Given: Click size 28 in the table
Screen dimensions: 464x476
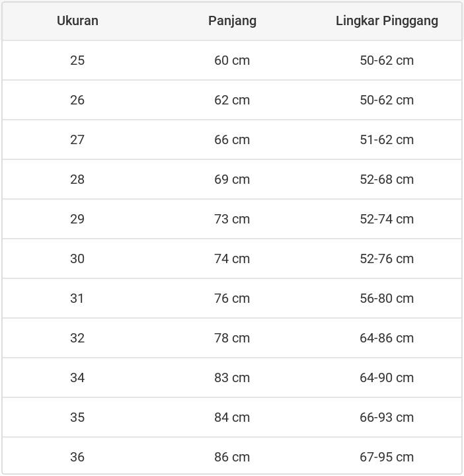Looking at the screenshot, I should coord(77,179).
